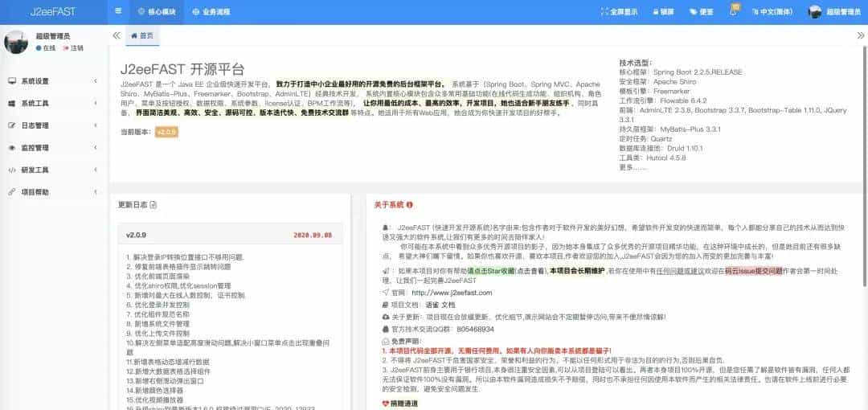
Task: Click the 码云Issue提交问题 highlighted link
Action: [x=753, y=271]
